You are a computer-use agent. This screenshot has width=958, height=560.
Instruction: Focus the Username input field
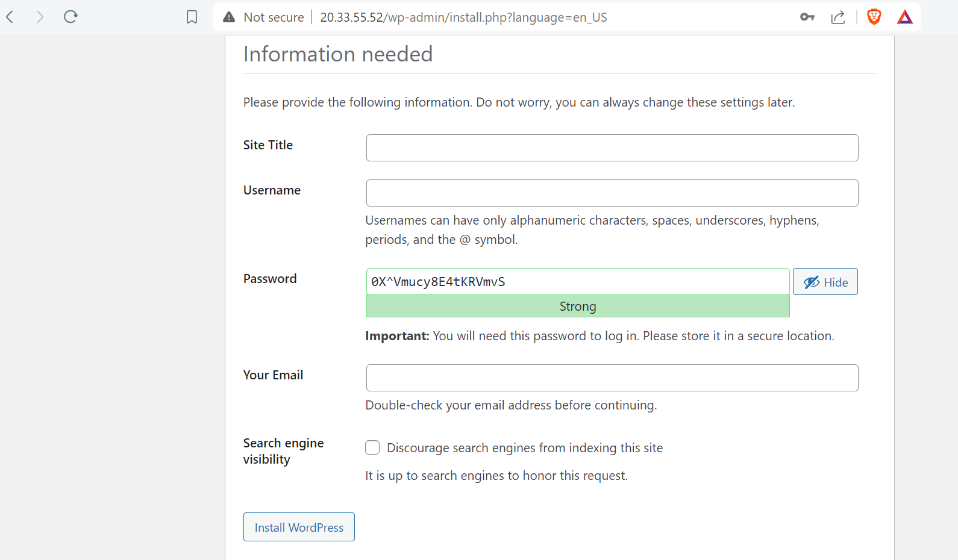click(x=612, y=193)
